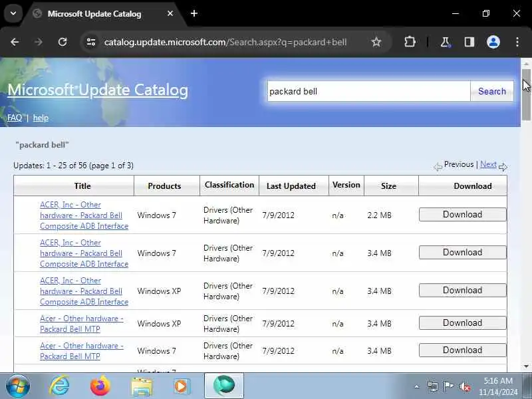This screenshot has width=532, height=399.
Task: Open the help link
Action: click(x=41, y=118)
